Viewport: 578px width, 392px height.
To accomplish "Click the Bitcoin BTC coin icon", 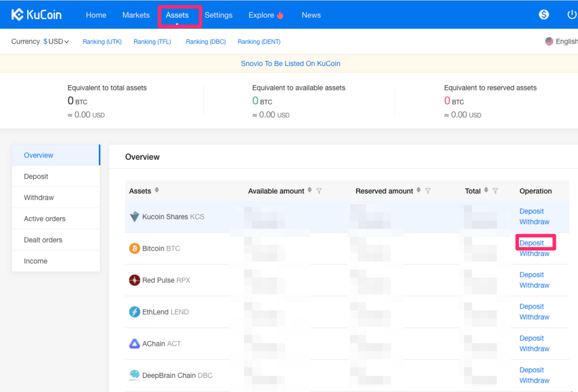I will (134, 248).
